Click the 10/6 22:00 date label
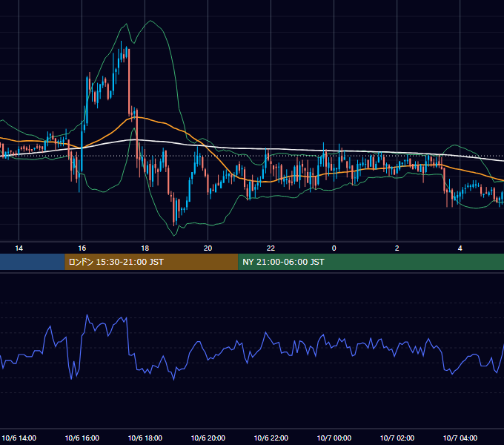Screen dimensions: 504x445 [x=271, y=438]
